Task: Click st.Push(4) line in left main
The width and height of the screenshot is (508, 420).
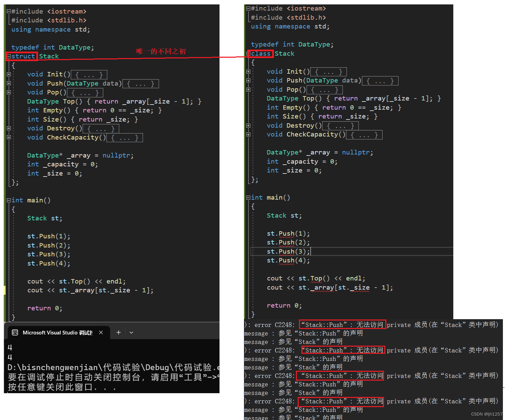Action: [x=49, y=263]
